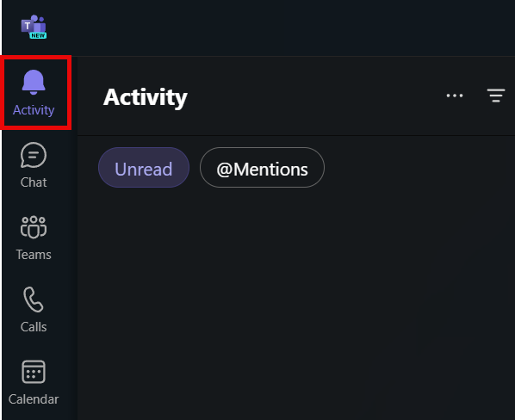Click the Activity label in the sidebar

(34, 110)
